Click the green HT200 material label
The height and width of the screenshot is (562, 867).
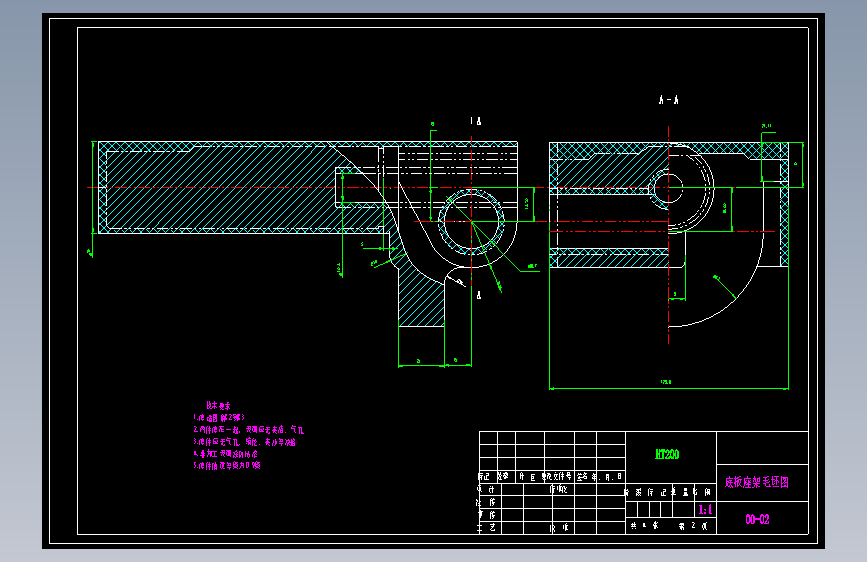click(x=667, y=454)
